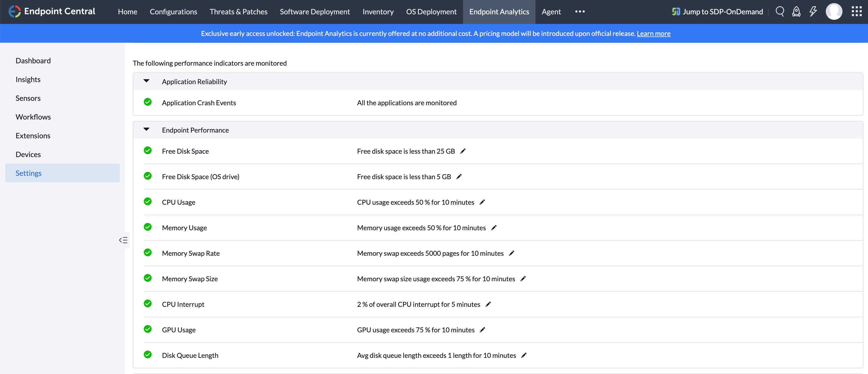
Task: Open the apps grid launcher
Action: 856,11
